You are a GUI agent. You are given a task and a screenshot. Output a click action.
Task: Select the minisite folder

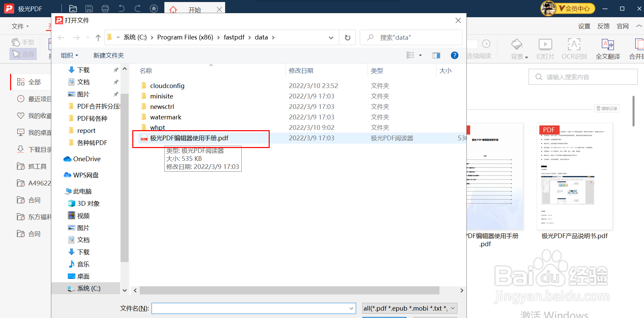162,96
